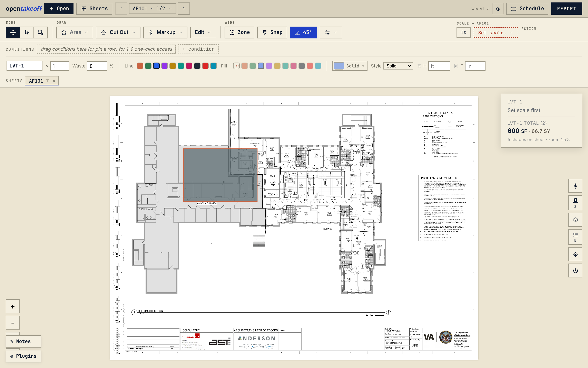Select the pointer arrow mode

click(x=27, y=32)
